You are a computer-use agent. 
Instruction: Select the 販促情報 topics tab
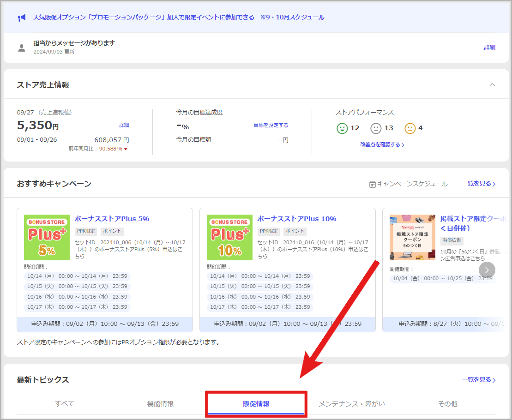pyautogui.click(x=256, y=404)
